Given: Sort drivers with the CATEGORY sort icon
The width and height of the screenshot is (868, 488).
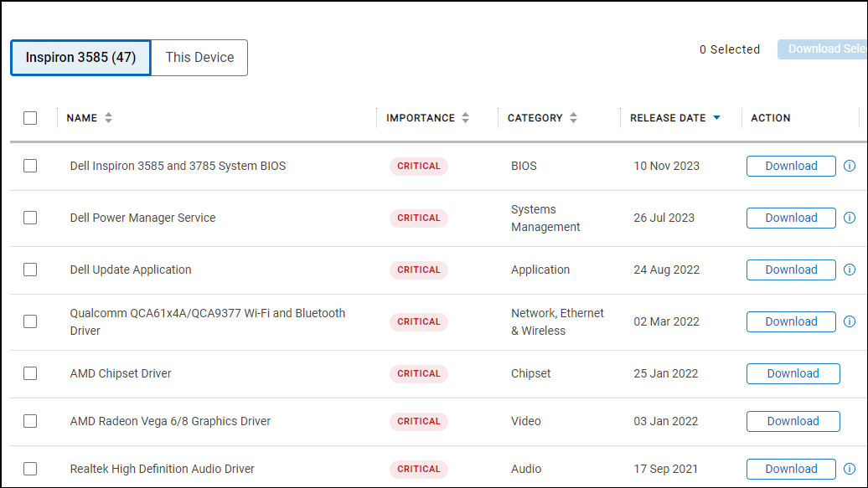Looking at the screenshot, I should coord(573,117).
